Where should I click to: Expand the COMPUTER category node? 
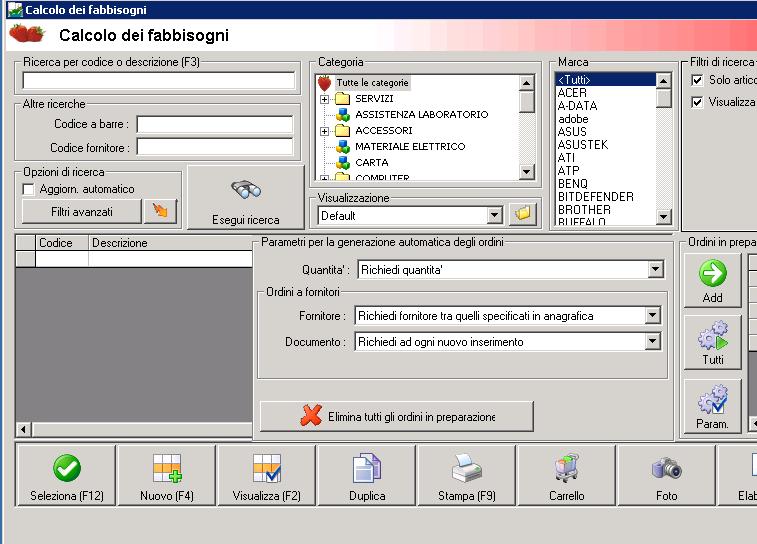coord(324,178)
